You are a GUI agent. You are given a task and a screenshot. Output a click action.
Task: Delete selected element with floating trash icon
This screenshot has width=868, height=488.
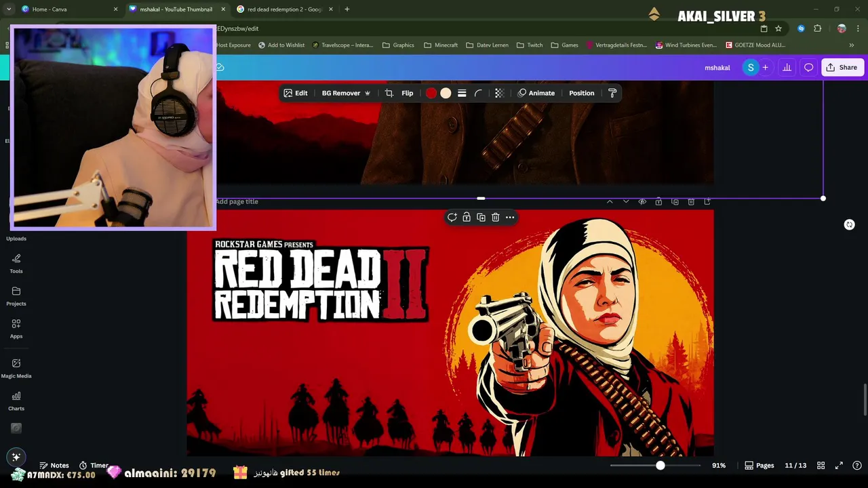[496, 217]
